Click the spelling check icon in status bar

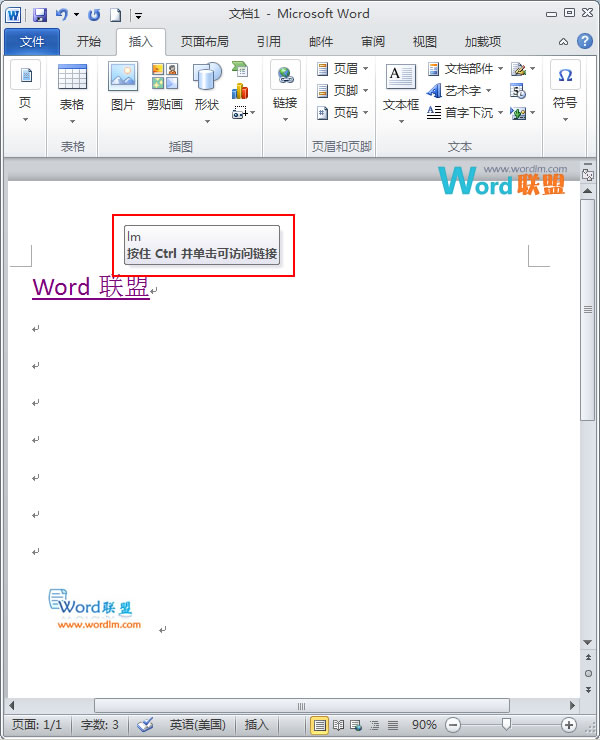(145, 724)
